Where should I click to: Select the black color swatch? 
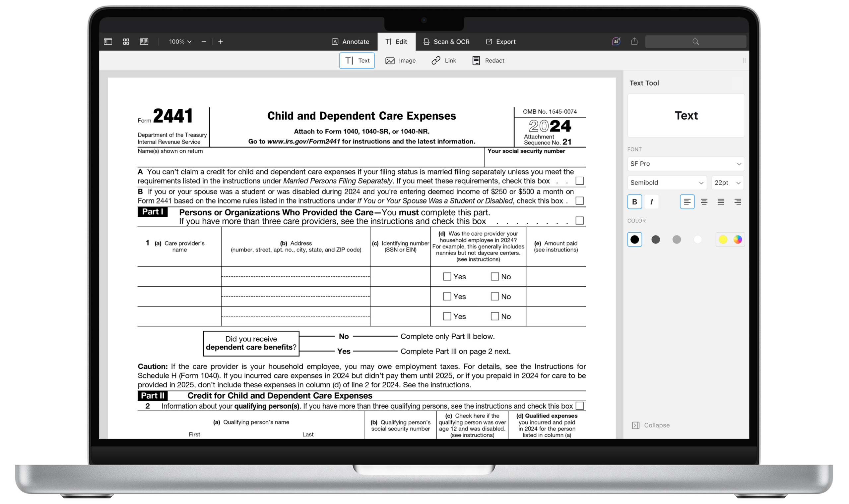click(x=634, y=240)
